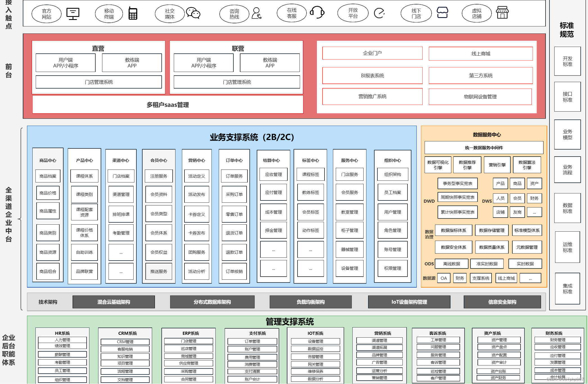Select the 企业门户 box
This screenshot has width=588, height=384.
click(x=372, y=53)
